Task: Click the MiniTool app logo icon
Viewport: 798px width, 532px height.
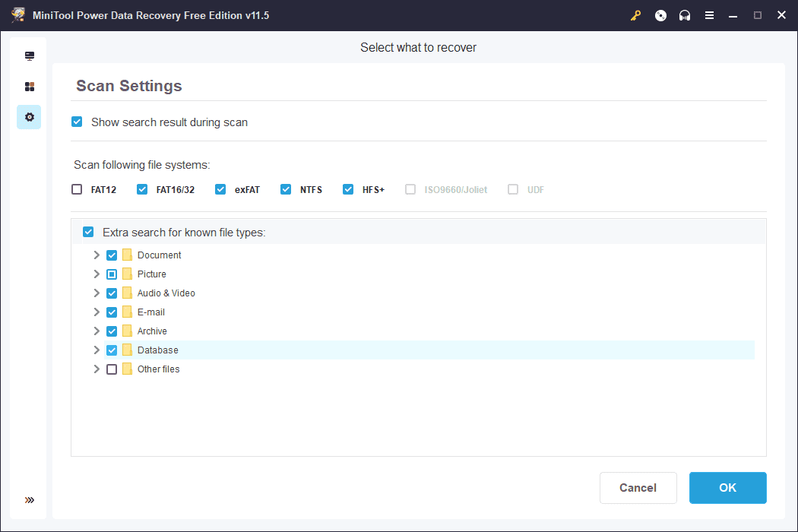Action: pos(18,14)
